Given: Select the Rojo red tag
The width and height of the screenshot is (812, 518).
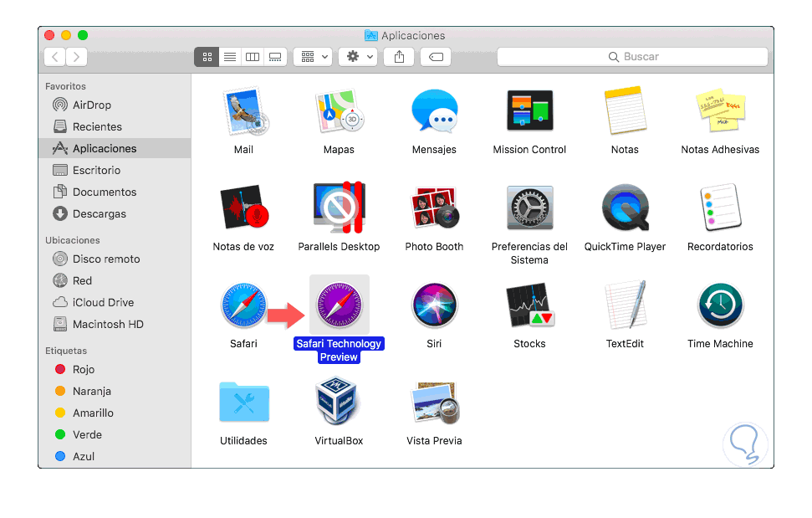Looking at the screenshot, I should coord(115,369).
